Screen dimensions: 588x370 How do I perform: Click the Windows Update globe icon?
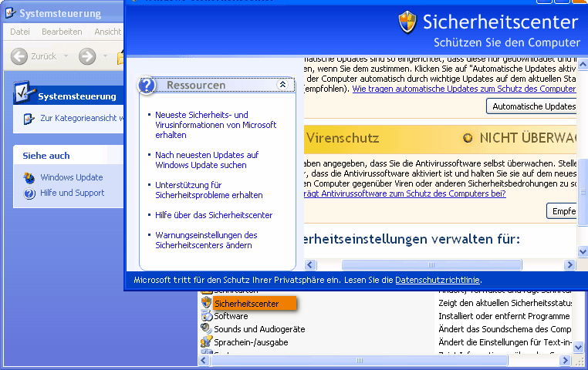[29, 177]
